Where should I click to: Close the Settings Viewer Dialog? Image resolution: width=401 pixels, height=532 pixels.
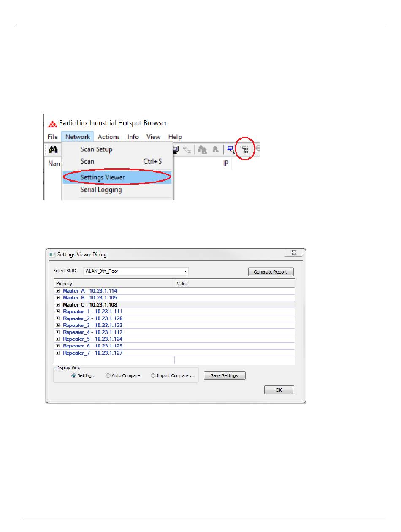293,253
